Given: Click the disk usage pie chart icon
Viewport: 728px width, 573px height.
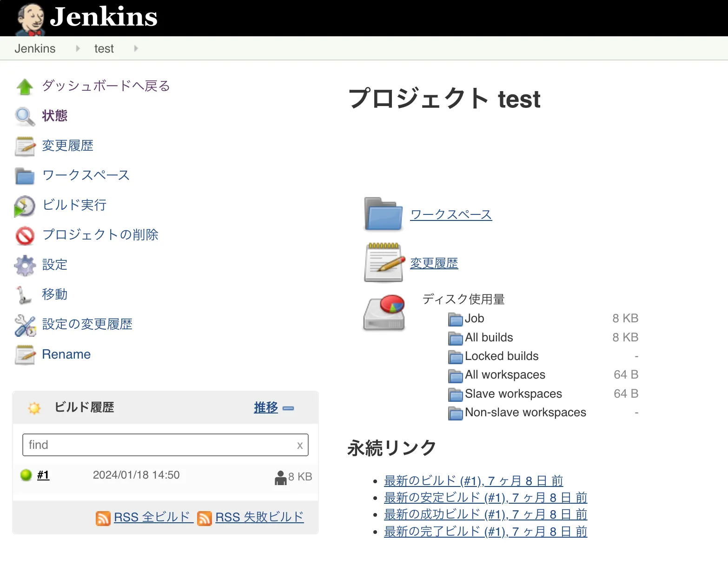Looking at the screenshot, I should (x=383, y=312).
